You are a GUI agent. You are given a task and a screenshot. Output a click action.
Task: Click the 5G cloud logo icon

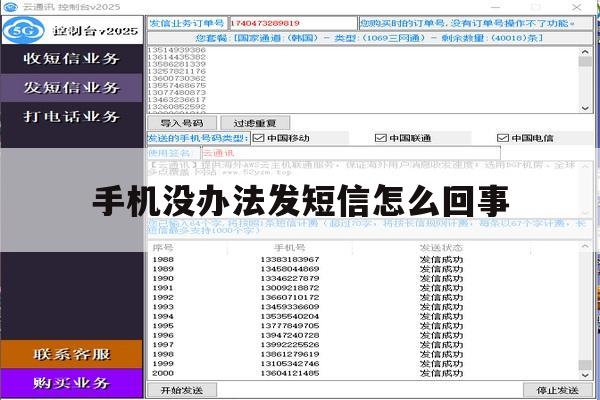[23, 30]
